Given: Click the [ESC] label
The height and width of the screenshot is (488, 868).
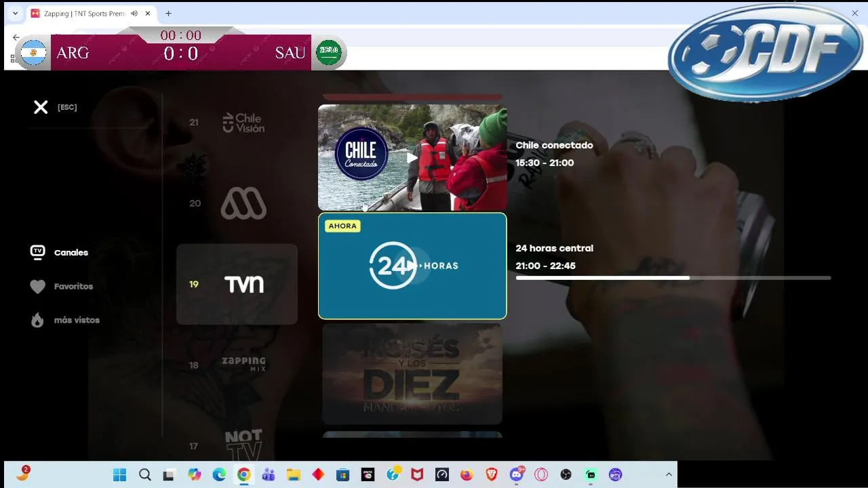Looking at the screenshot, I should click(x=67, y=107).
